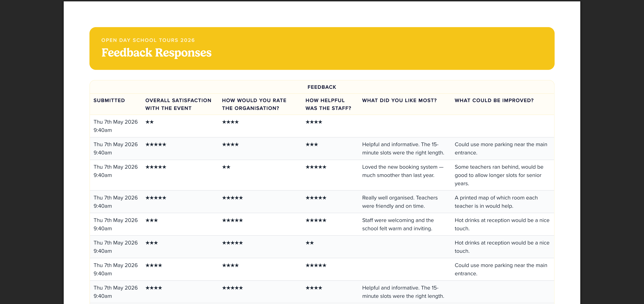This screenshot has height=304, width=644.
Task: Click 'Hot drinks' comment beside 'Staff were welcoming'
Action: [x=502, y=224]
